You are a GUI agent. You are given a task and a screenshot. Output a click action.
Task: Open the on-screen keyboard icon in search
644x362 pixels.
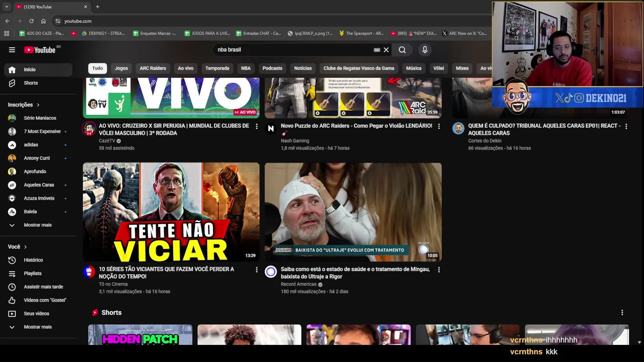pyautogui.click(x=377, y=50)
